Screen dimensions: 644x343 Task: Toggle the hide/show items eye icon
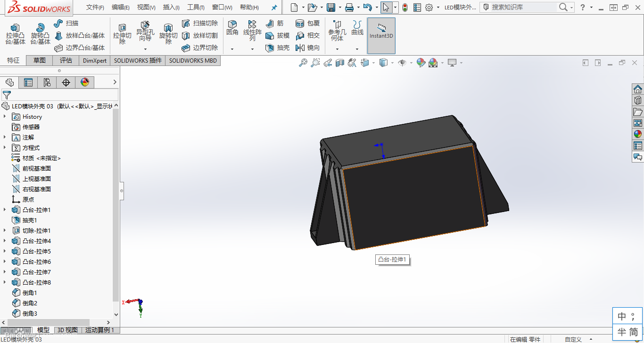click(x=402, y=63)
